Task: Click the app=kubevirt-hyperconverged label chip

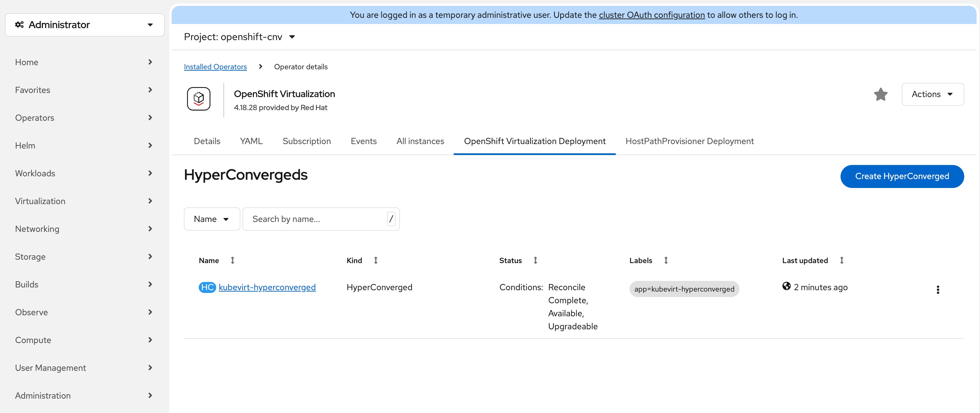Action: pyautogui.click(x=684, y=289)
